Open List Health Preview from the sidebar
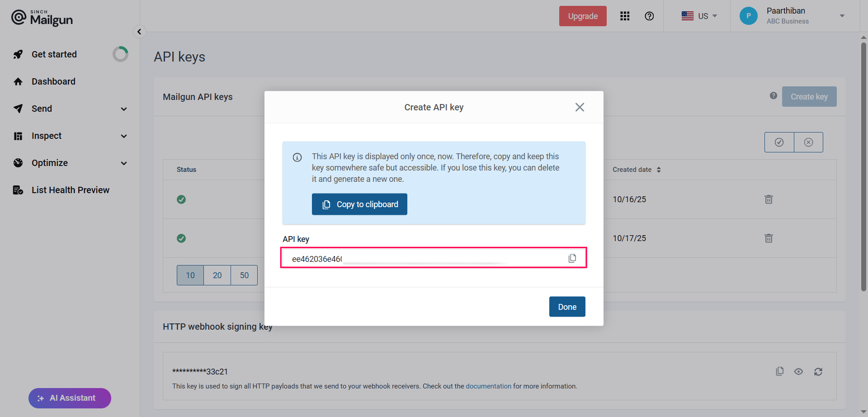The width and height of the screenshot is (868, 417). click(x=71, y=190)
